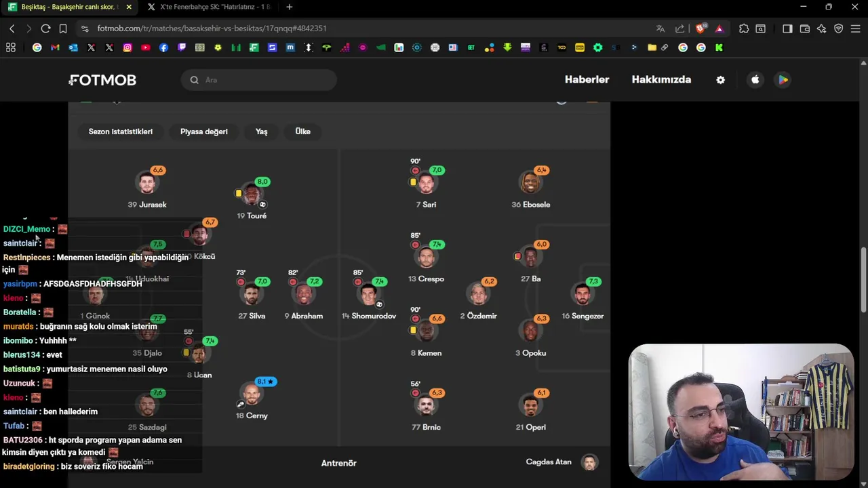The image size is (868, 488).
Task: Open the Brave VPN shield icon
Action: (x=839, y=28)
